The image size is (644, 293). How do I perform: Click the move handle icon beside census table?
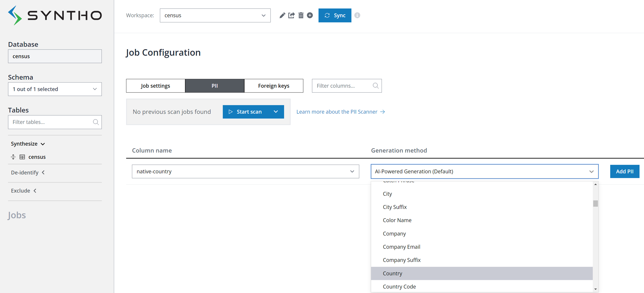coord(13,157)
